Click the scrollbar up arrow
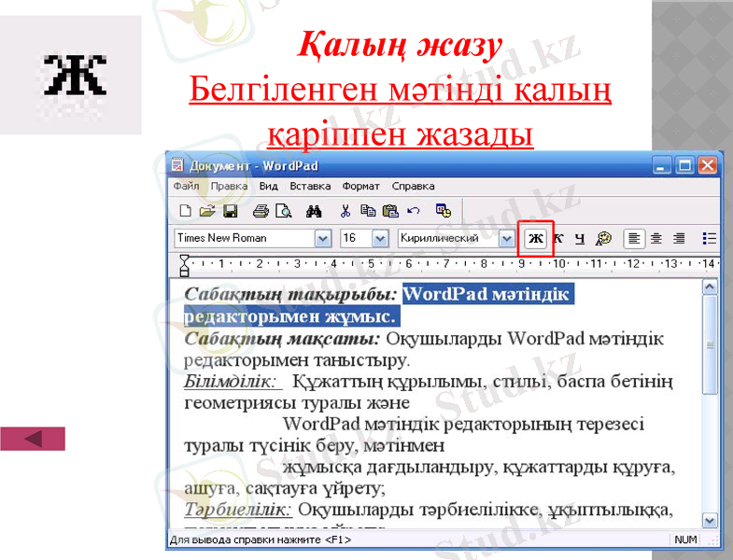The width and height of the screenshot is (733, 560). 710,287
